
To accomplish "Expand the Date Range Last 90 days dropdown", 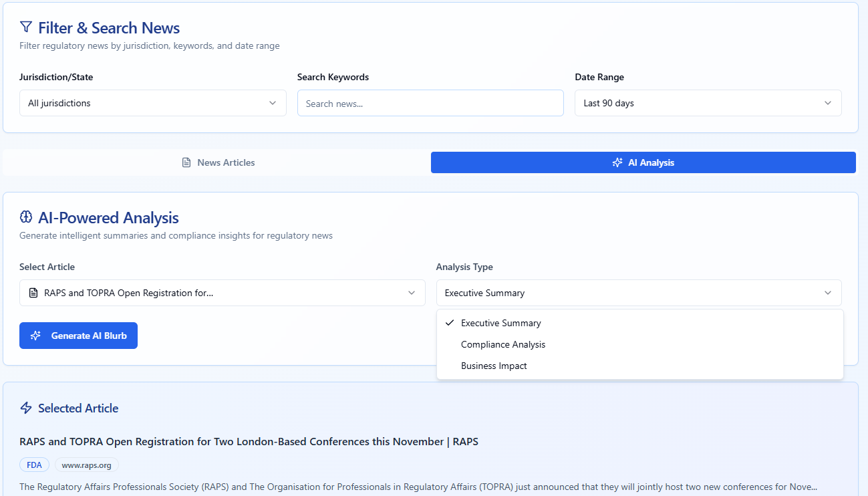I will tap(708, 103).
